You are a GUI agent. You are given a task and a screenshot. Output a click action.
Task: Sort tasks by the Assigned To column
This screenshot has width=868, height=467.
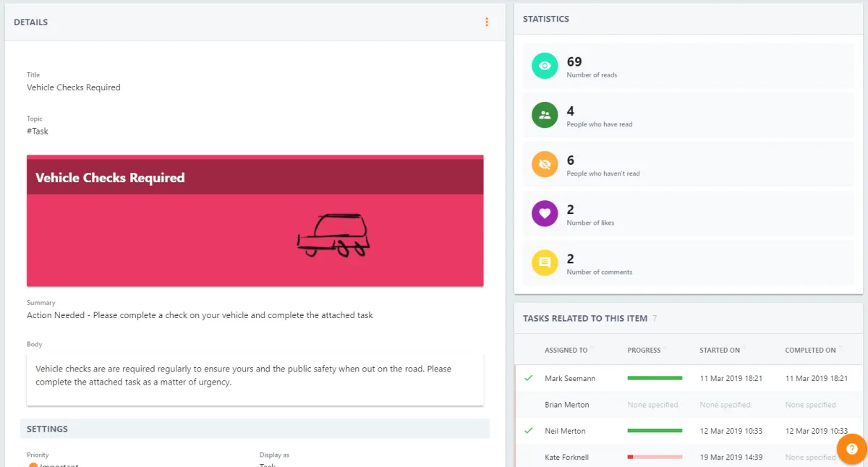[x=566, y=350]
